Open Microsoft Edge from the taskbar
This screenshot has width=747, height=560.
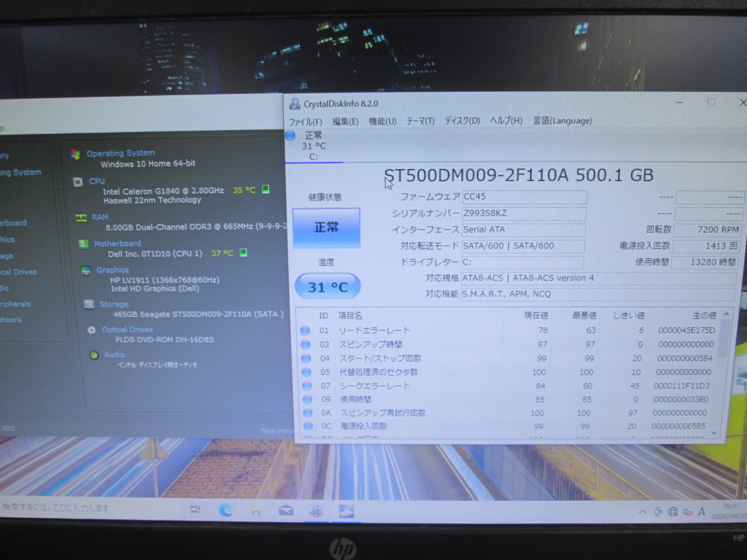tap(226, 510)
